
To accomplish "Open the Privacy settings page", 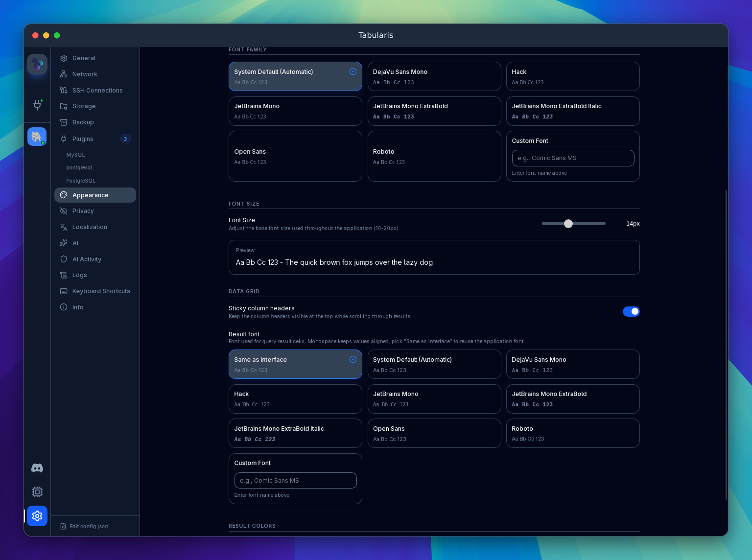I will coord(95,211).
